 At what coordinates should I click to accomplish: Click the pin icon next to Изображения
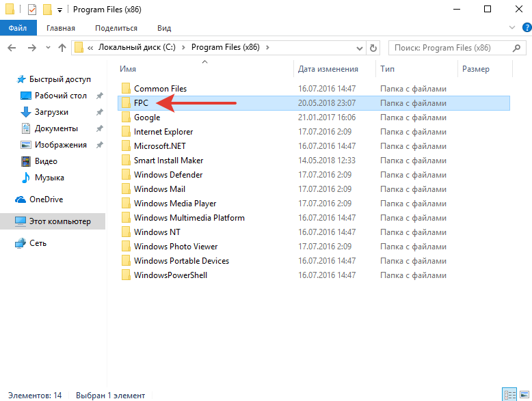pos(99,145)
